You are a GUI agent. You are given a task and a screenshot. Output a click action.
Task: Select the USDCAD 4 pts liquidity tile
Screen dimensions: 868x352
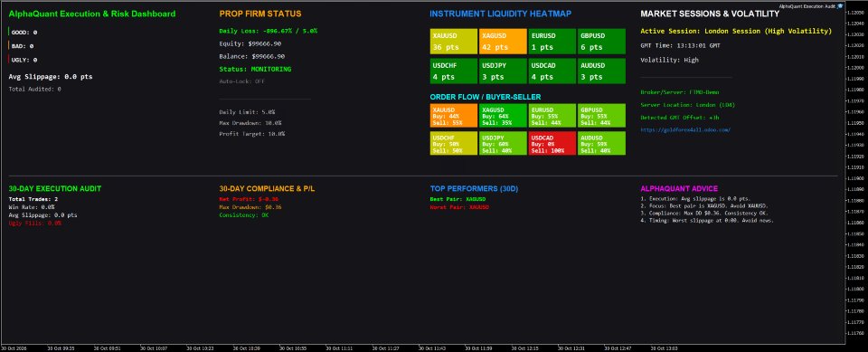coord(552,71)
